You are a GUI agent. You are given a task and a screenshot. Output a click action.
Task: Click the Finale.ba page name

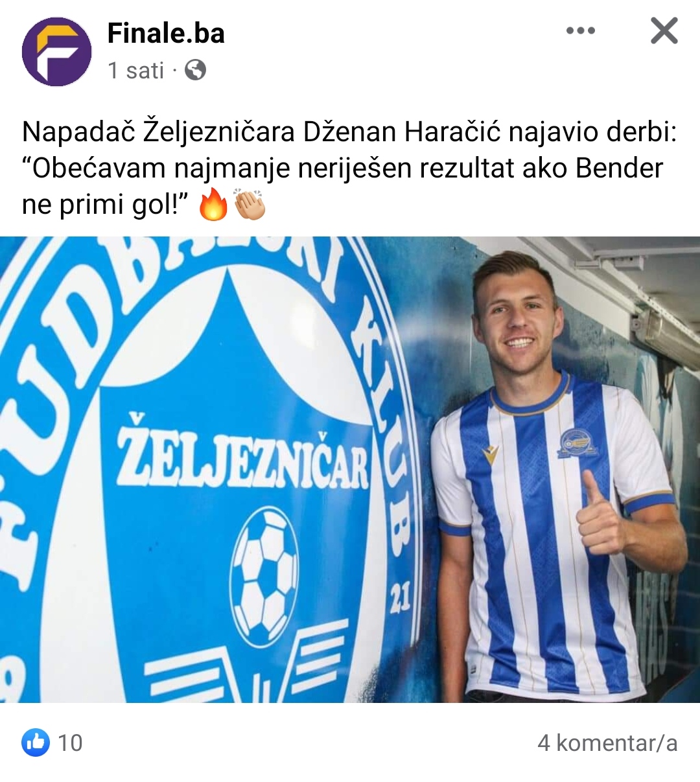(166, 34)
